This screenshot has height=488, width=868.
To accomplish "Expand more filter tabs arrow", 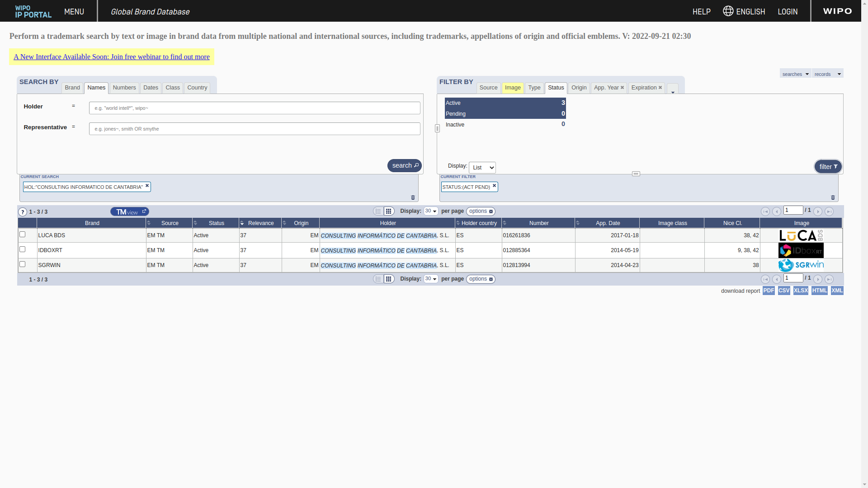I will coord(672,89).
